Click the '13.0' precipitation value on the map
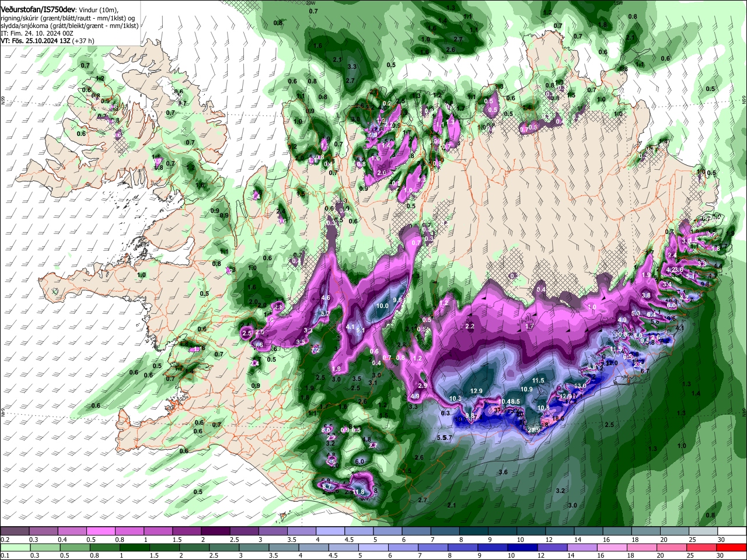This screenshot has height=560, width=747. coord(580,386)
